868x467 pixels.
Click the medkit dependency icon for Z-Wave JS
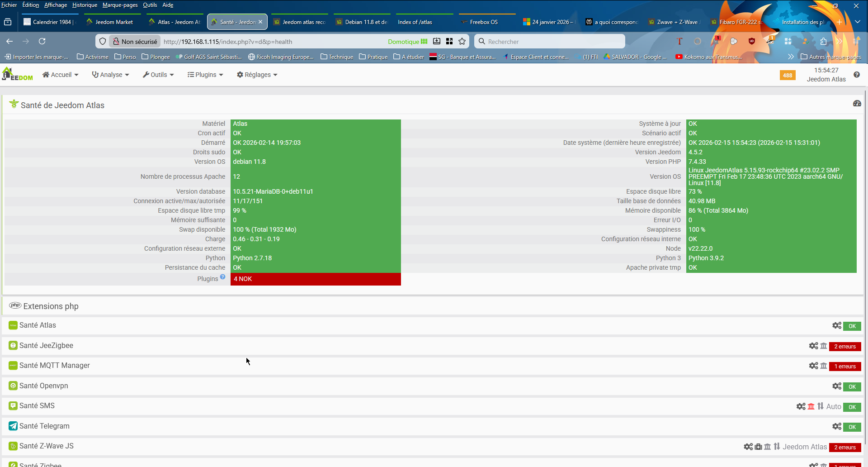point(759,447)
